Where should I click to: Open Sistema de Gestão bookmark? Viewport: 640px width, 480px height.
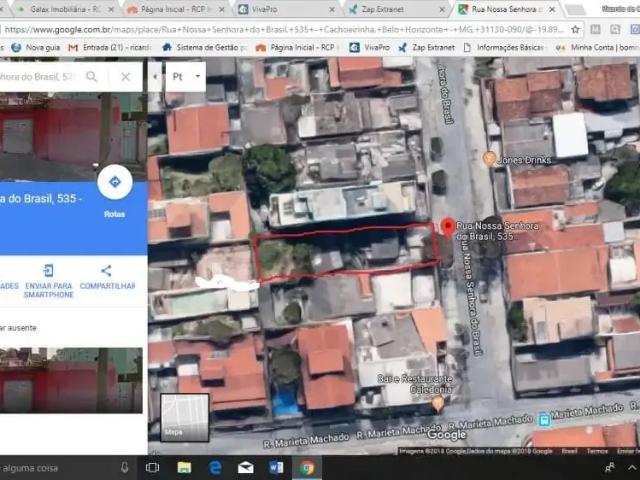coord(204,47)
